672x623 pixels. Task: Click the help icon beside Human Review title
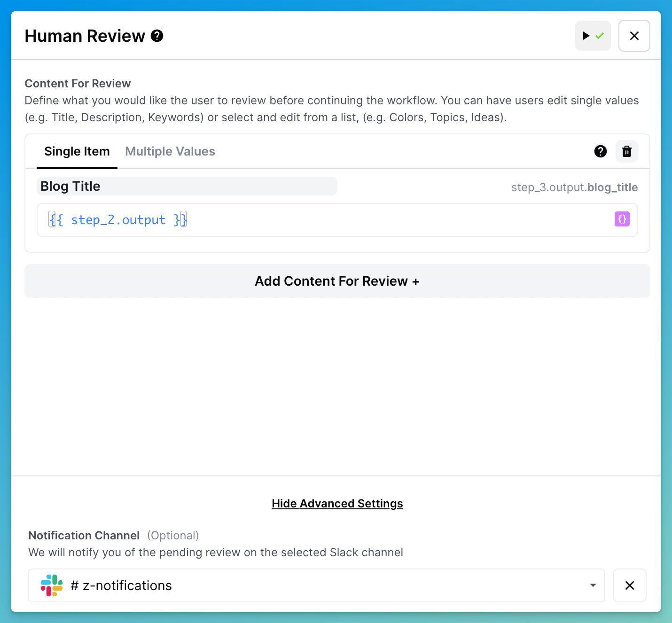[x=157, y=36]
